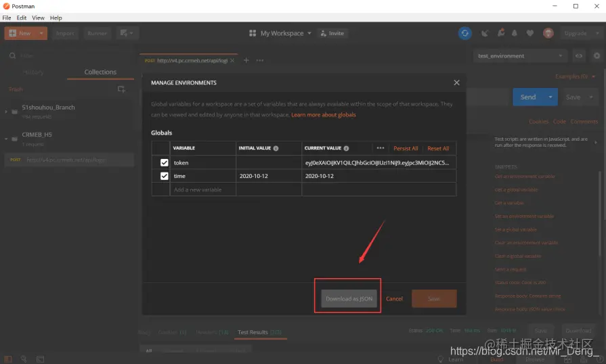Collapse the CRMEB_H5 collection
606x364 pixels.
coord(6,139)
